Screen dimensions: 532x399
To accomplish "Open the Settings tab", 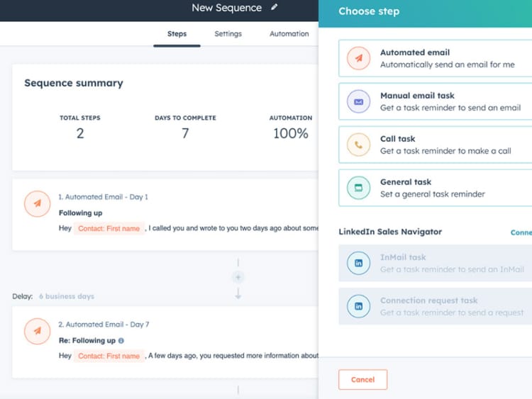I will pyautogui.click(x=228, y=34).
